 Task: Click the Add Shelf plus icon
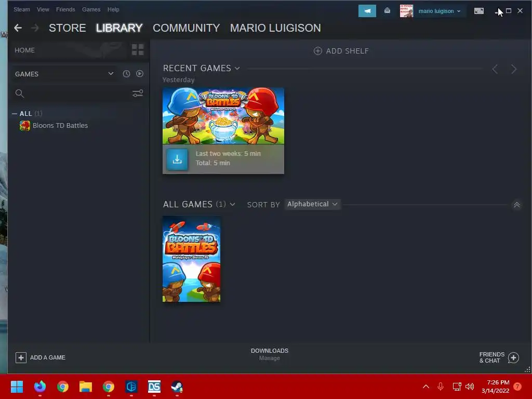(317, 51)
